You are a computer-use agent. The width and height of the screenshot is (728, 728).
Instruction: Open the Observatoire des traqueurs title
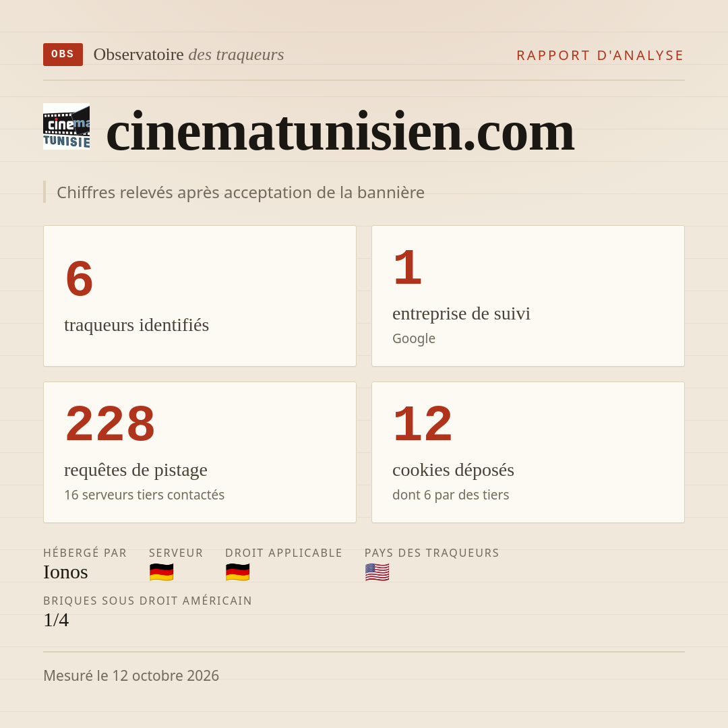[189, 55]
